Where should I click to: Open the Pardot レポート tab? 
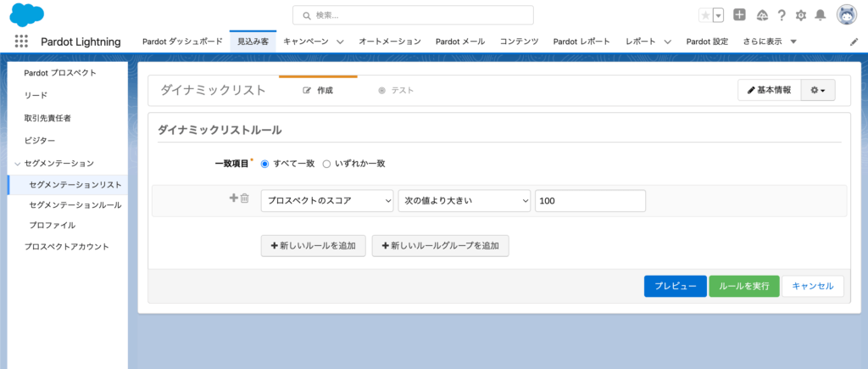point(581,42)
